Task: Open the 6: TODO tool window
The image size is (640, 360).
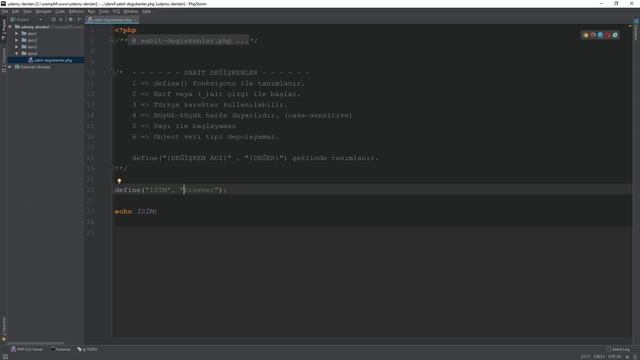Action: pyautogui.click(x=87, y=349)
